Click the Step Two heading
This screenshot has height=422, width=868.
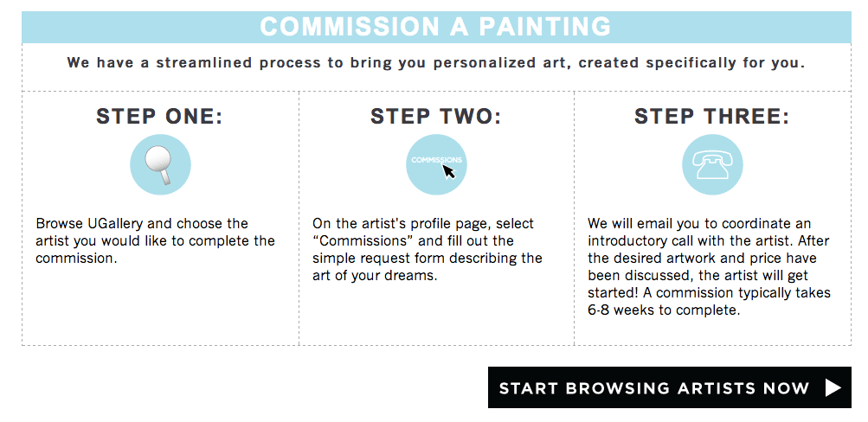click(x=435, y=117)
